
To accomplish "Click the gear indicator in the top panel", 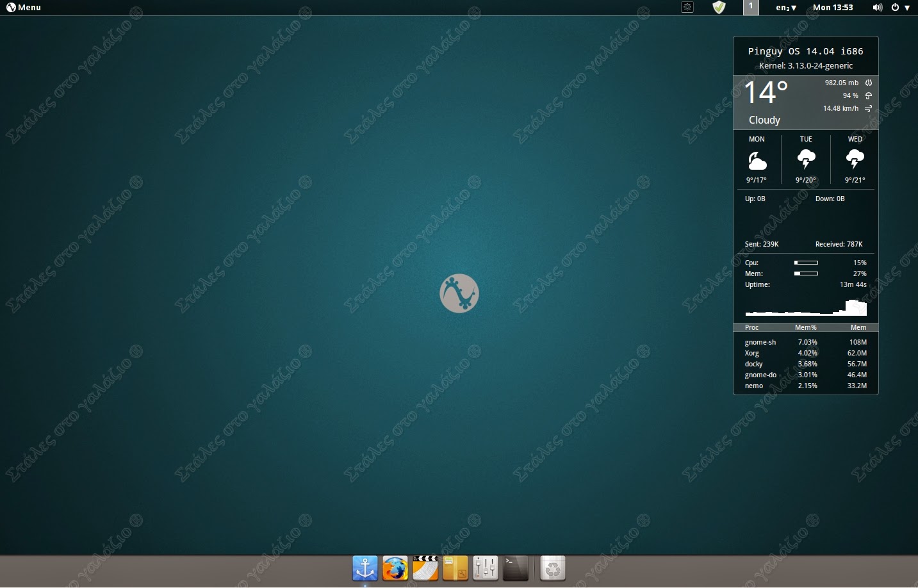I will [x=687, y=7].
